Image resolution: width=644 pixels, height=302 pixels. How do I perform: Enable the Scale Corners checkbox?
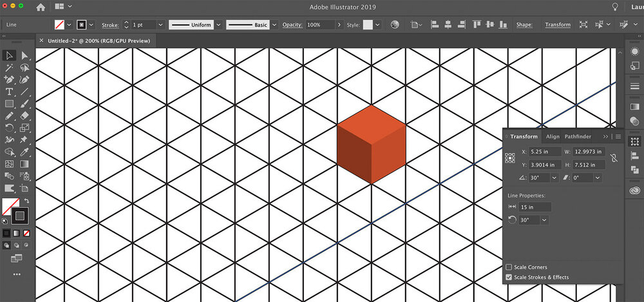(509, 267)
